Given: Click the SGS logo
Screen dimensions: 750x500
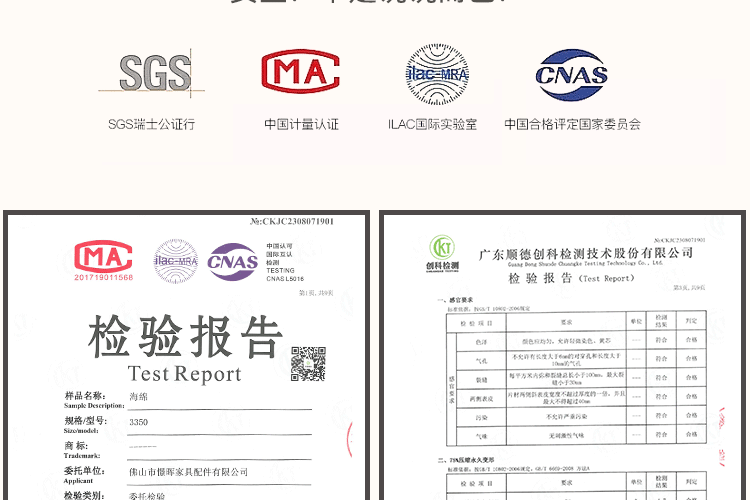Looking at the screenshot, I should (152, 73).
